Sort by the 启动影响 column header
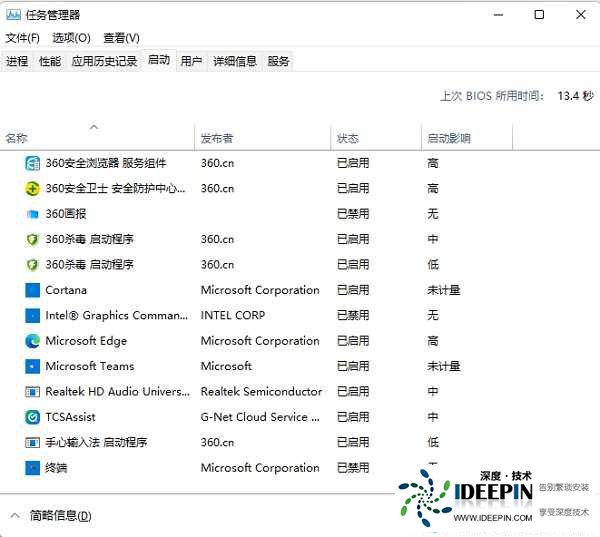Screen dimensions: 600x537 (448, 138)
